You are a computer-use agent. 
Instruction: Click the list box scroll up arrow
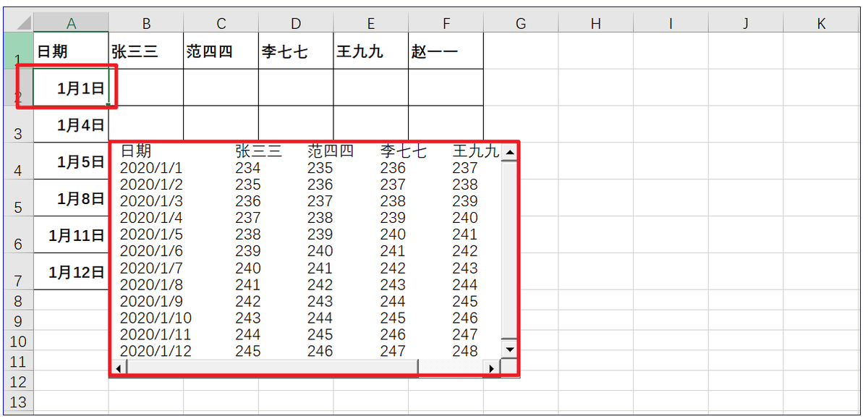pyautogui.click(x=509, y=152)
